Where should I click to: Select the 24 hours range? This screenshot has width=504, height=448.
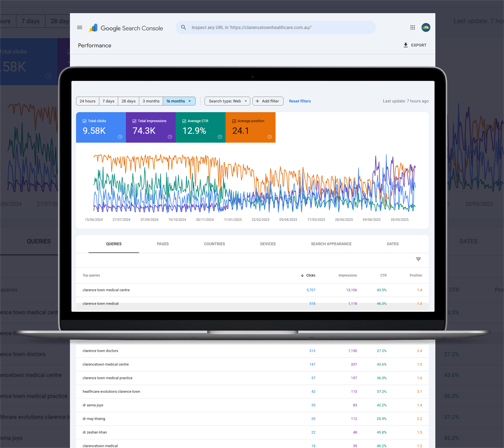(x=88, y=101)
